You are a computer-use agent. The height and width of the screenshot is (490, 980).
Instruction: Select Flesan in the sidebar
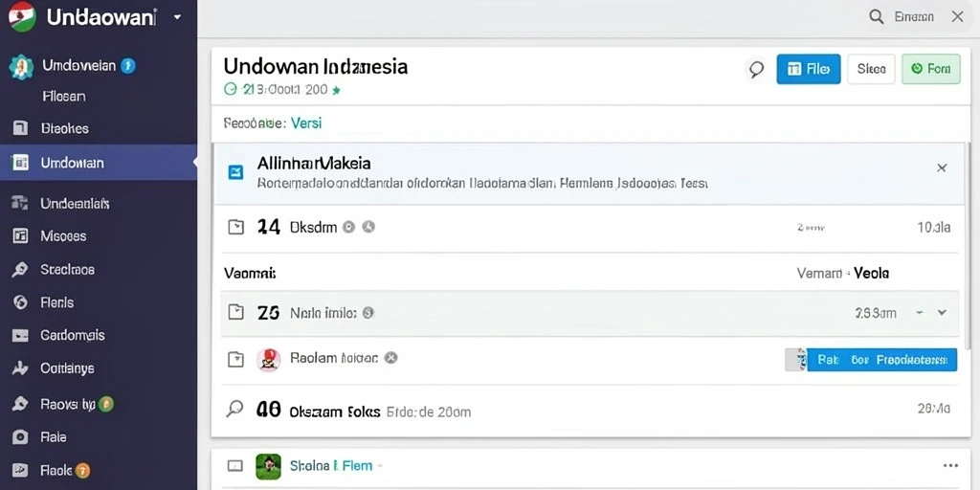pos(64,97)
